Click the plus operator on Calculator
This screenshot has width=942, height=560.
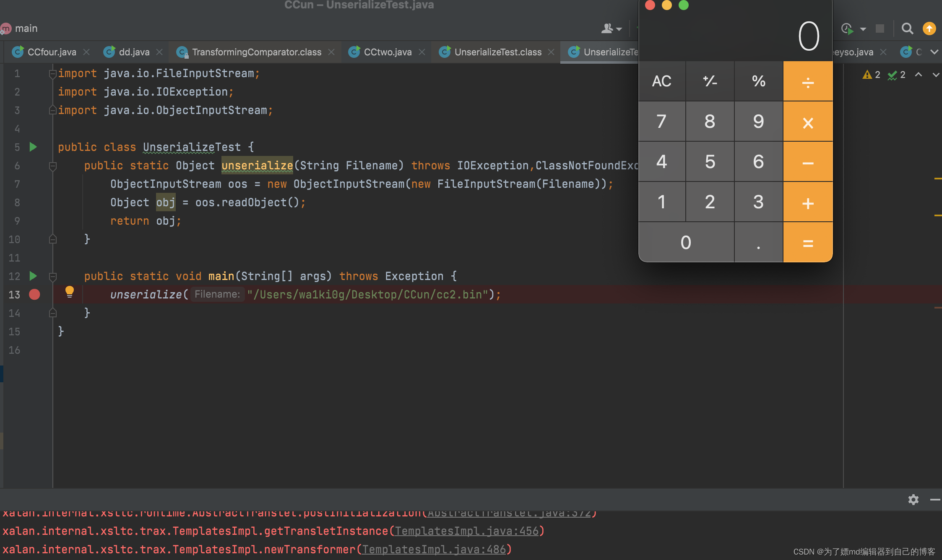click(808, 202)
